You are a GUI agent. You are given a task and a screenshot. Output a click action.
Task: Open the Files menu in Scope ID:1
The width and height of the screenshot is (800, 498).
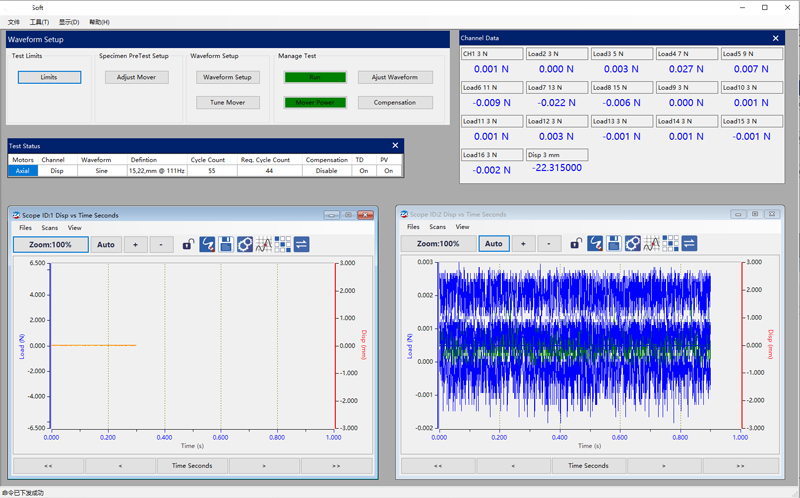(x=26, y=228)
